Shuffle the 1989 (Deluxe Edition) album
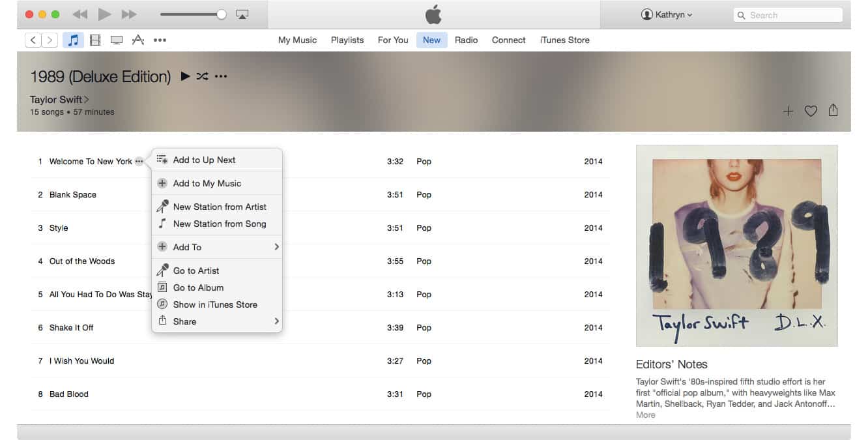This screenshot has height=440, width=868. click(203, 76)
